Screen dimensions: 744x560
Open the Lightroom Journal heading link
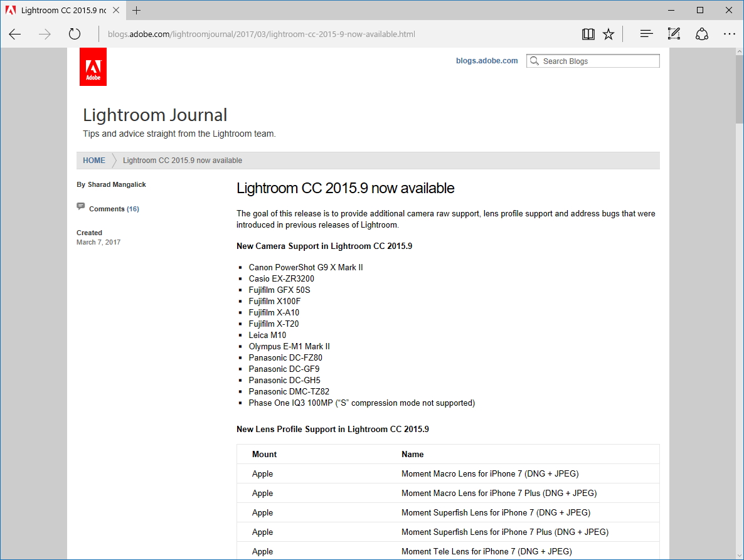pos(155,115)
